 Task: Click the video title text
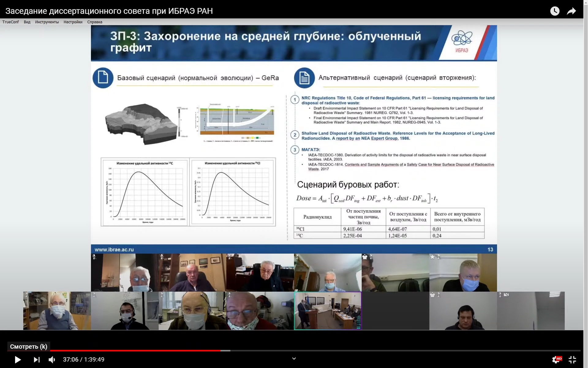[109, 11]
